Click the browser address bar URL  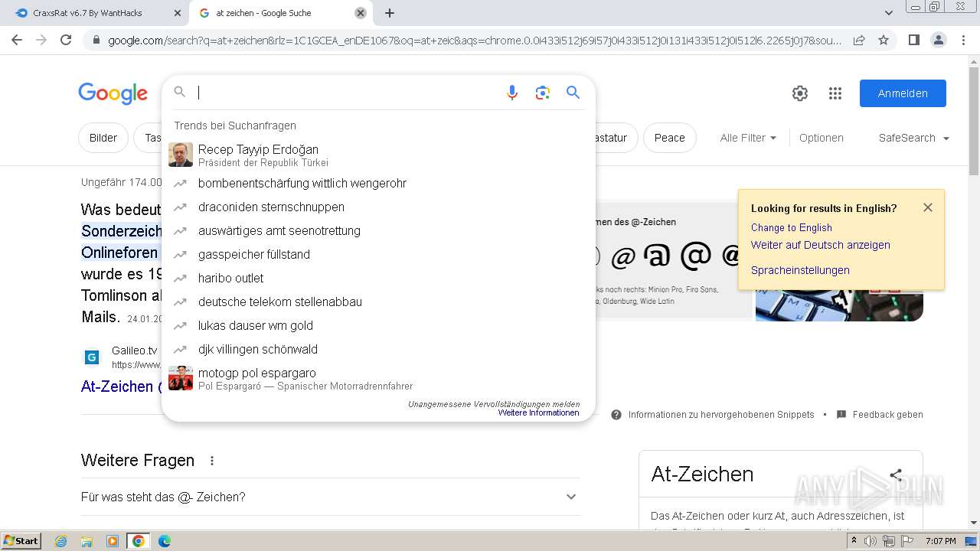coord(475,40)
